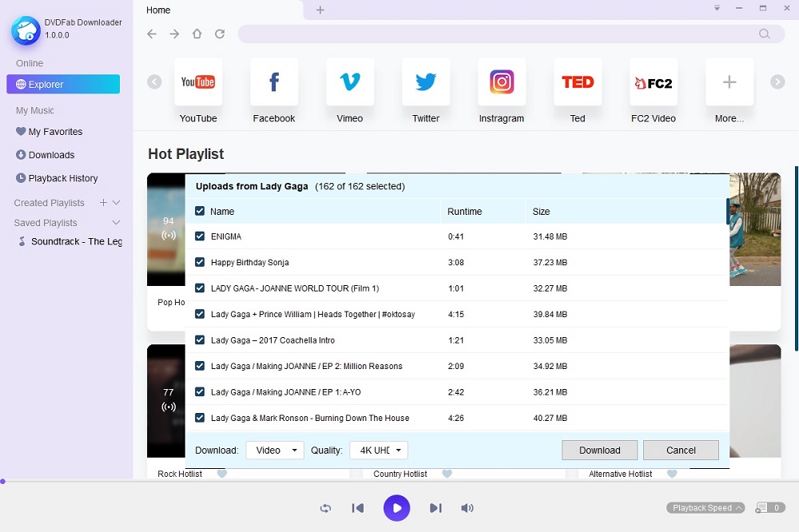Click the playback progress slider handle

click(x=2, y=481)
